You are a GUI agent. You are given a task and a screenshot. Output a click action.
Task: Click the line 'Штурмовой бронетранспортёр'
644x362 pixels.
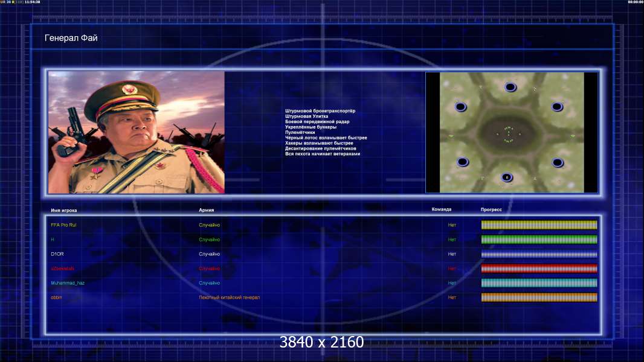click(320, 110)
